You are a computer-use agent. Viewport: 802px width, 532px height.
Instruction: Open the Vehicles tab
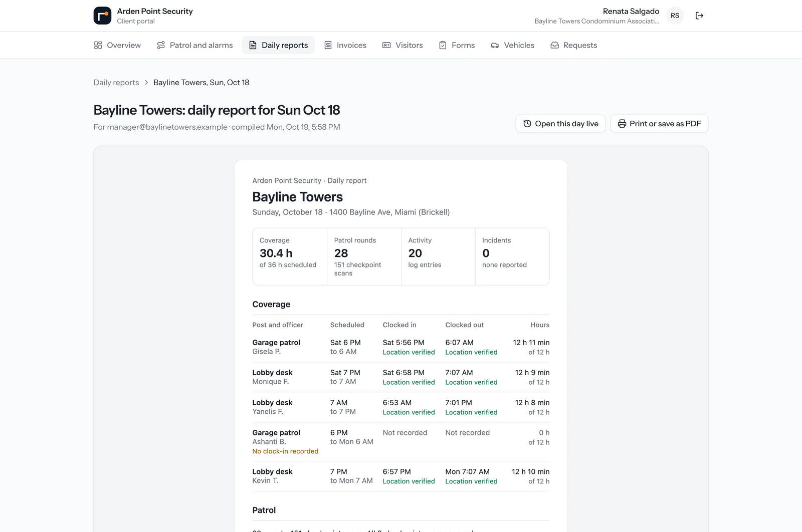(513, 45)
